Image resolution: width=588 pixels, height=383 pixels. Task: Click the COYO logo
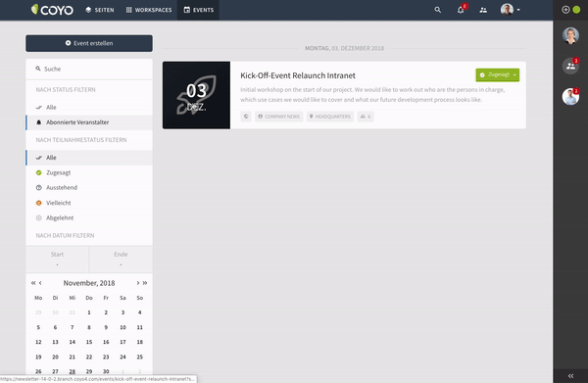click(52, 10)
